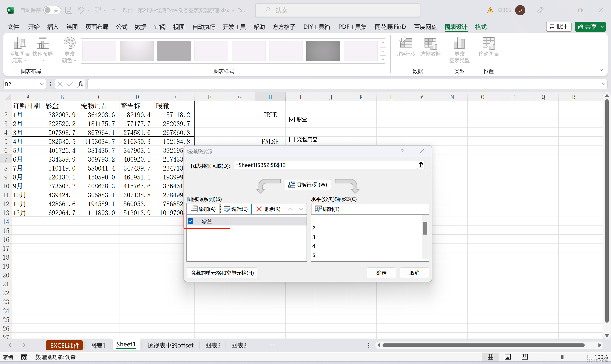Image resolution: width=611 pixels, height=364 pixels.
Task: Open the Share (共享) button dropdown arrow
Action: [x=602, y=27]
